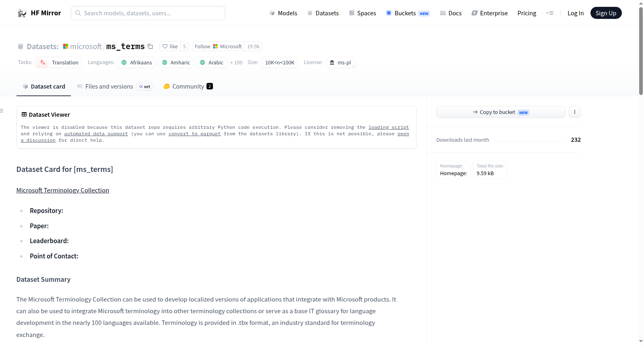Screen dimensions: 644x345
Task: Expand the navigation overflow menu
Action: 549,13
